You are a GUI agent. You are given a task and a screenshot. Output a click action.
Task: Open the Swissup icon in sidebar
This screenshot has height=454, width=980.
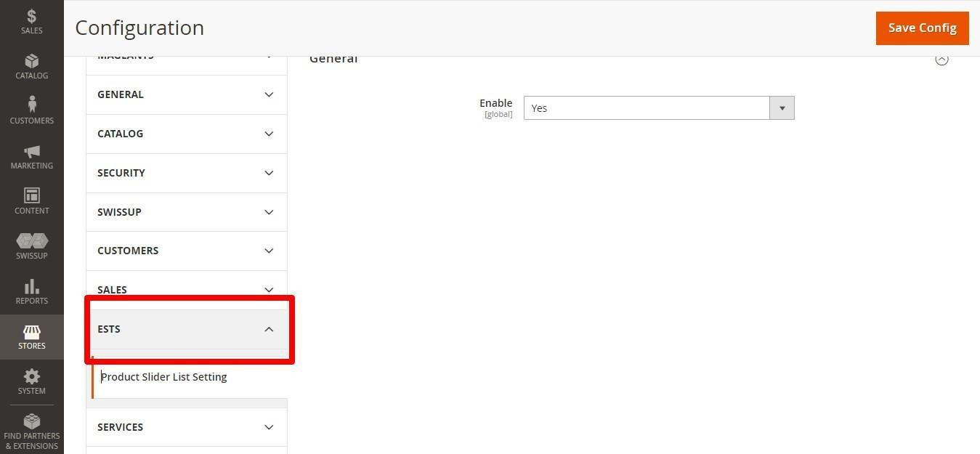coord(31,246)
